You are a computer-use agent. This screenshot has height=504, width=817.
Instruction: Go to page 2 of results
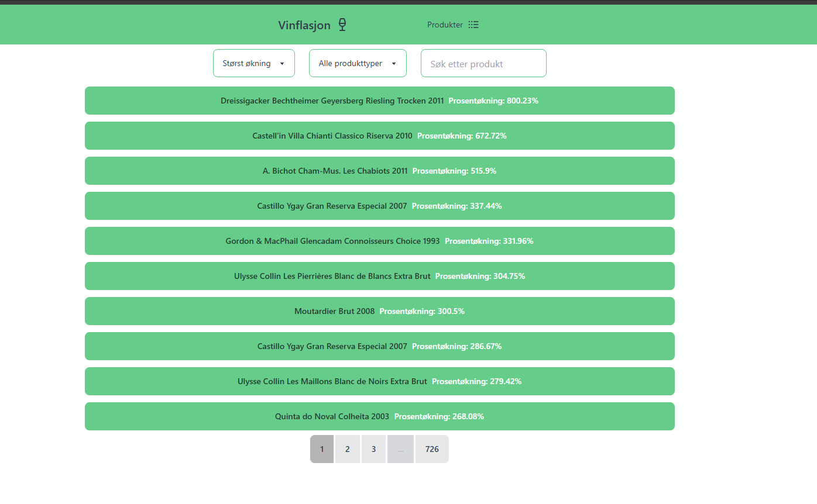pyautogui.click(x=347, y=449)
